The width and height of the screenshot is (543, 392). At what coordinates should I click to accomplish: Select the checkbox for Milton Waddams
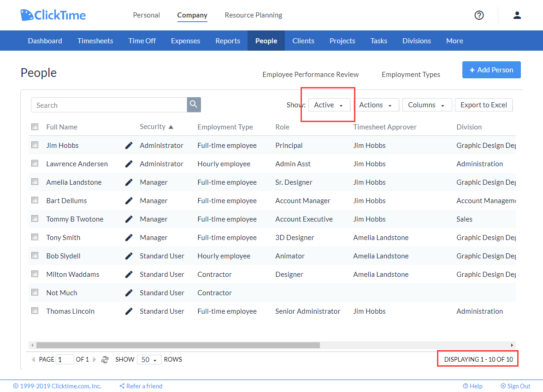click(35, 274)
